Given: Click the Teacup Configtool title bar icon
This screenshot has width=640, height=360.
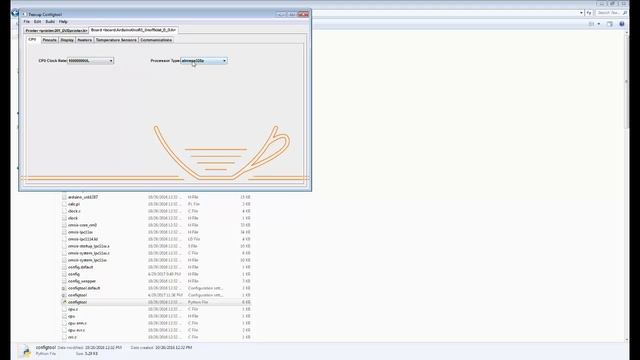Looking at the screenshot, I should (x=24, y=14).
